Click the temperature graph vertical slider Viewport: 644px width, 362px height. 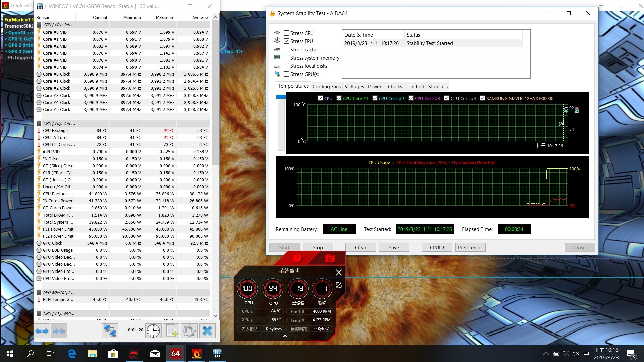[x=281, y=97]
